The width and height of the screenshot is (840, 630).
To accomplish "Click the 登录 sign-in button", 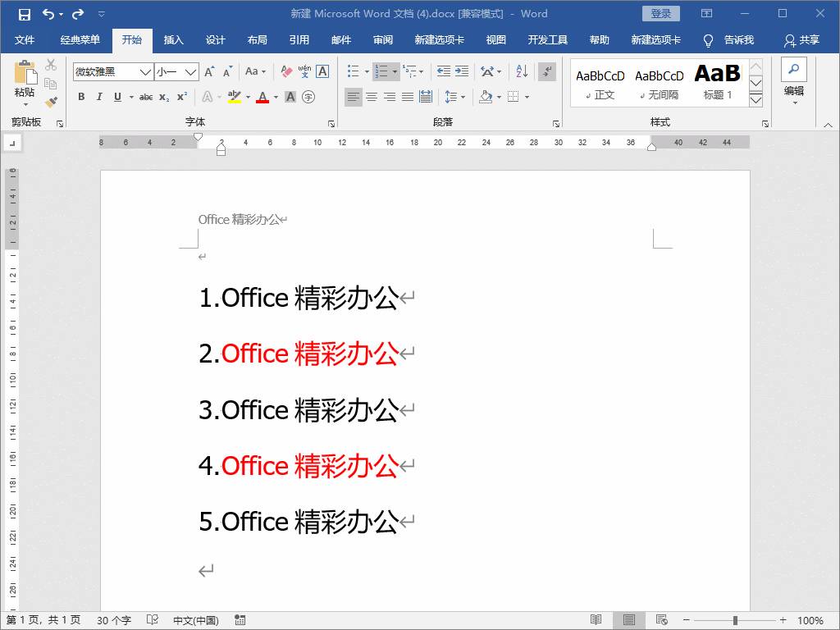I will pos(660,14).
